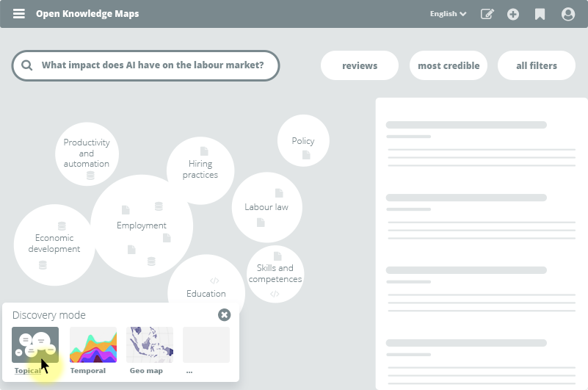This screenshot has height=390, width=588.
Task: Switch to Geo map discovery mode
Action: 150,345
